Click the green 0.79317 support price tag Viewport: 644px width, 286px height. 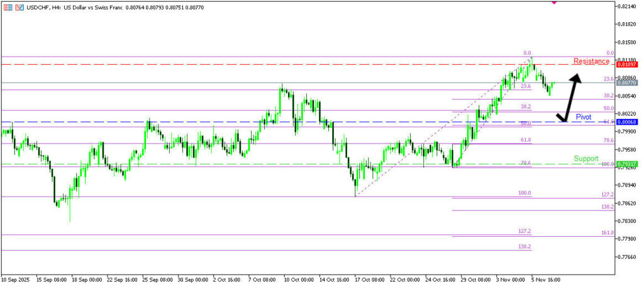626,164
